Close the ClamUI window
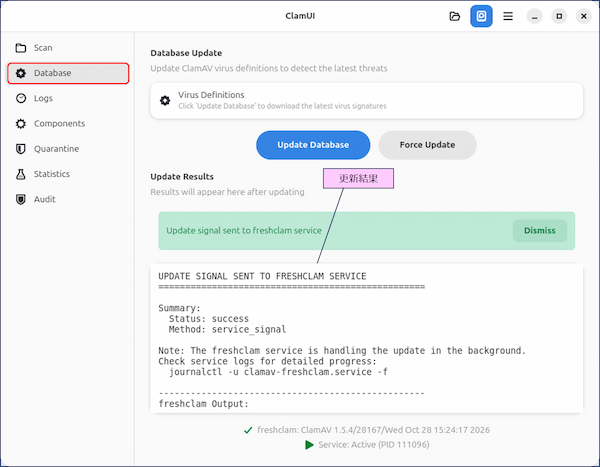600x467 pixels. 584,16
